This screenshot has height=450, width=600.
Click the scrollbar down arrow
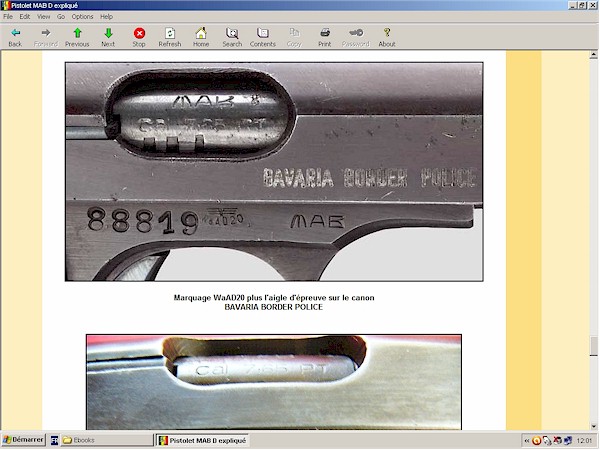click(593, 426)
